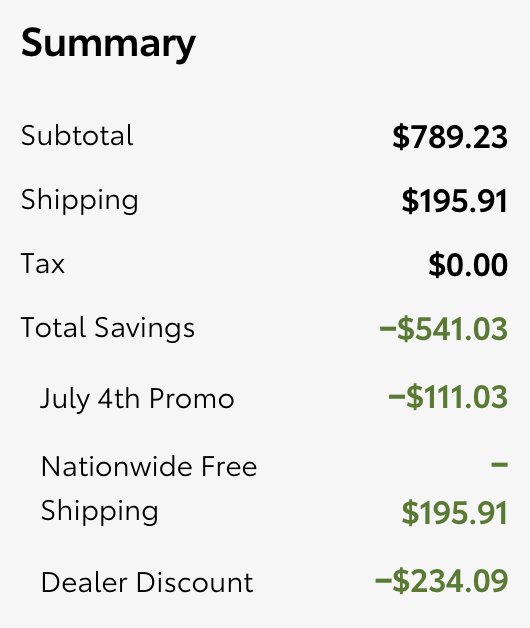The image size is (530, 628).
Task: Select the Shipping label under Subtotal
Action: [79, 200]
